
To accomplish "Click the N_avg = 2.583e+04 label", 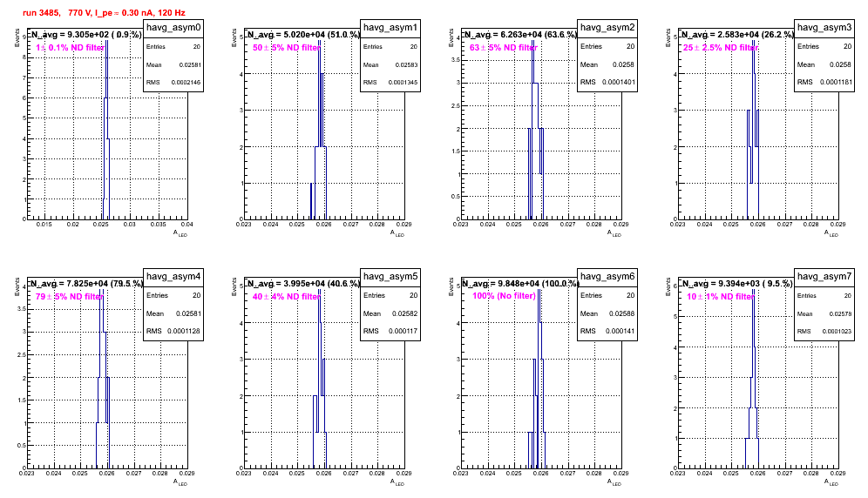I will tap(737, 35).
